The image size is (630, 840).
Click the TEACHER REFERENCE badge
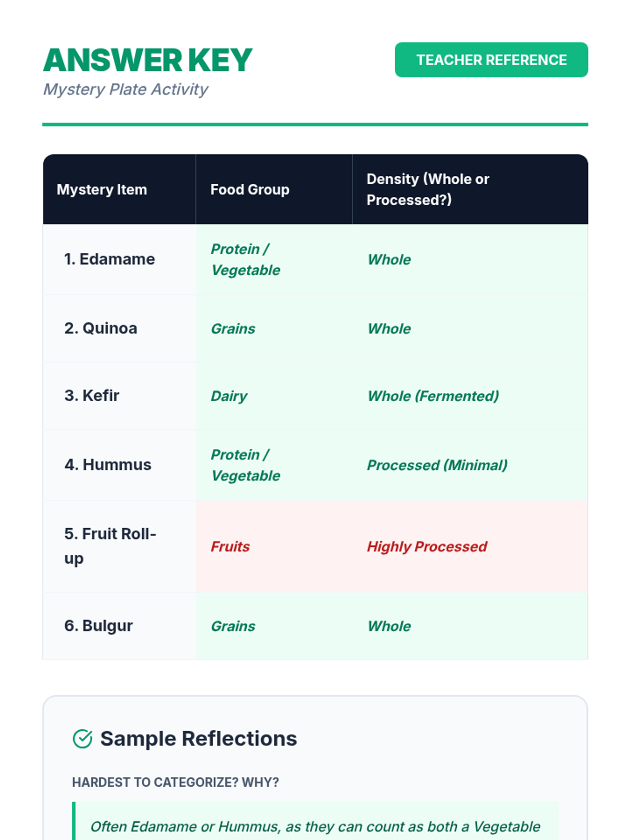point(491,60)
